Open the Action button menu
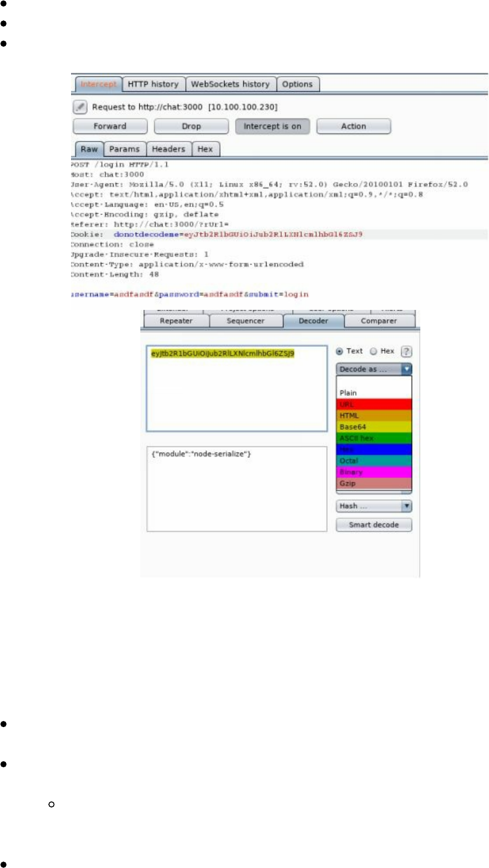489x868 pixels. point(353,126)
